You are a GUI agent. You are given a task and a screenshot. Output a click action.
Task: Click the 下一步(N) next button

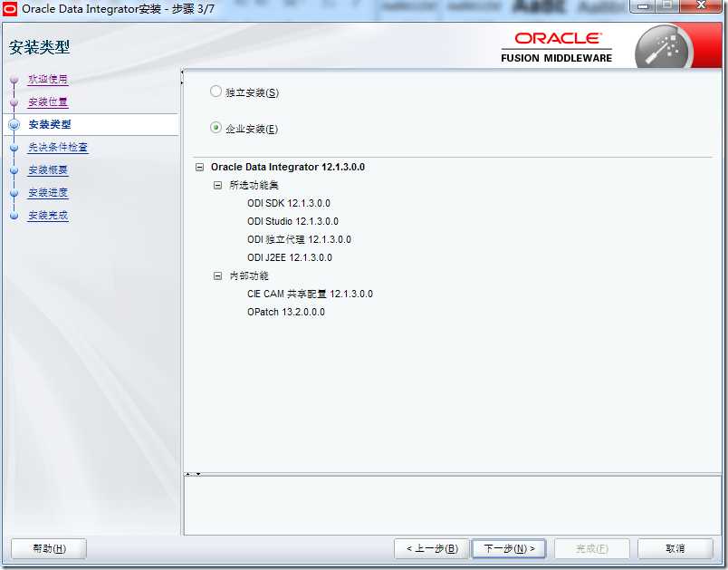click(x=509, y=548)
